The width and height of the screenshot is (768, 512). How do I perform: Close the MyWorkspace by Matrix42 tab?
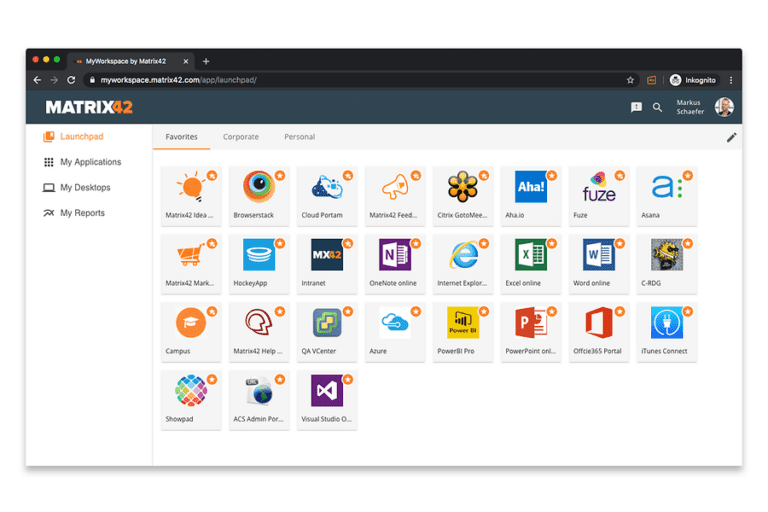(186, 62)
